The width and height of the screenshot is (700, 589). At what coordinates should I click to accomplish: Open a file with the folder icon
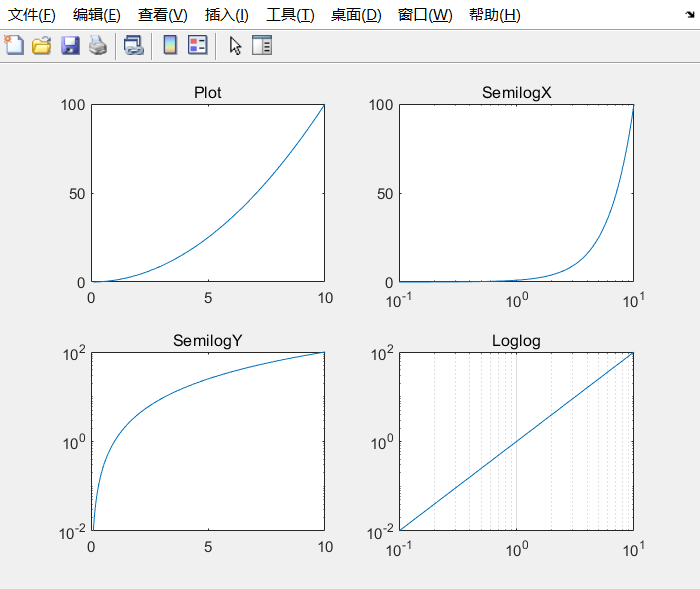[42, 45]
